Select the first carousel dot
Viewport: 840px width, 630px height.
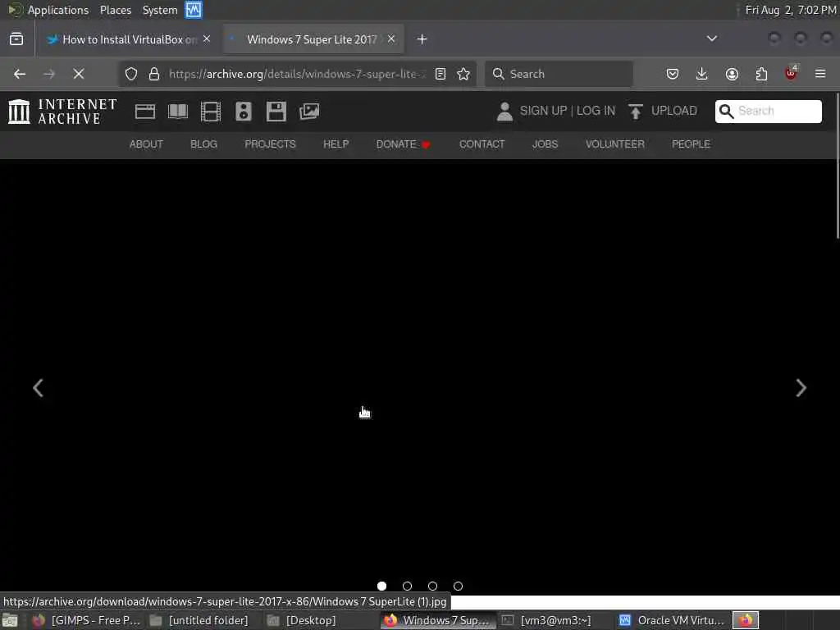(x=382, y=586)
